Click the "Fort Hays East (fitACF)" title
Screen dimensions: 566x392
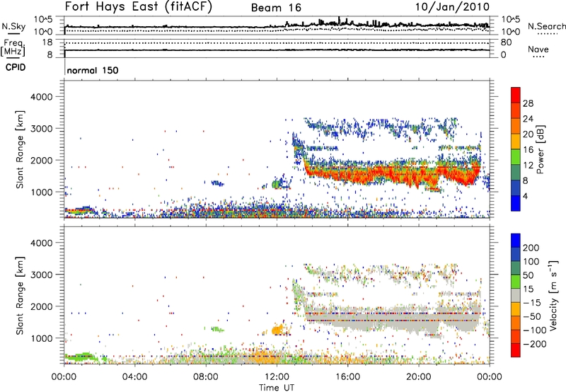click(138, 6)
